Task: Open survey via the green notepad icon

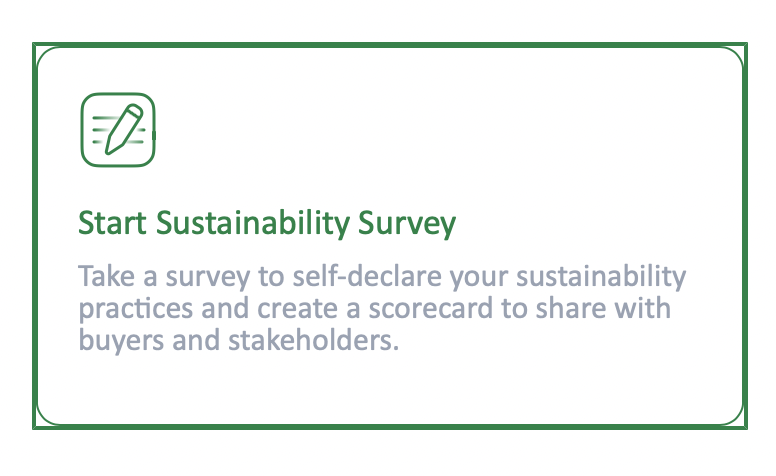Action: point(118,129)
